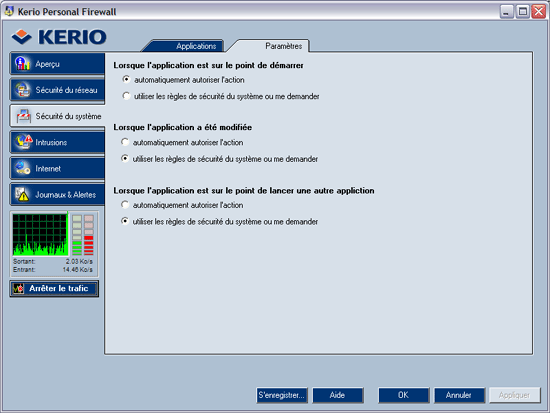
Task: Open the Internet globe icon
Action: click(22, 168)
